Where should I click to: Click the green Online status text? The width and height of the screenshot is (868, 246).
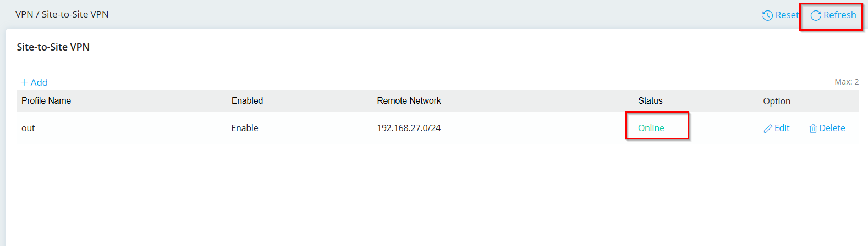tap(651, 128)
